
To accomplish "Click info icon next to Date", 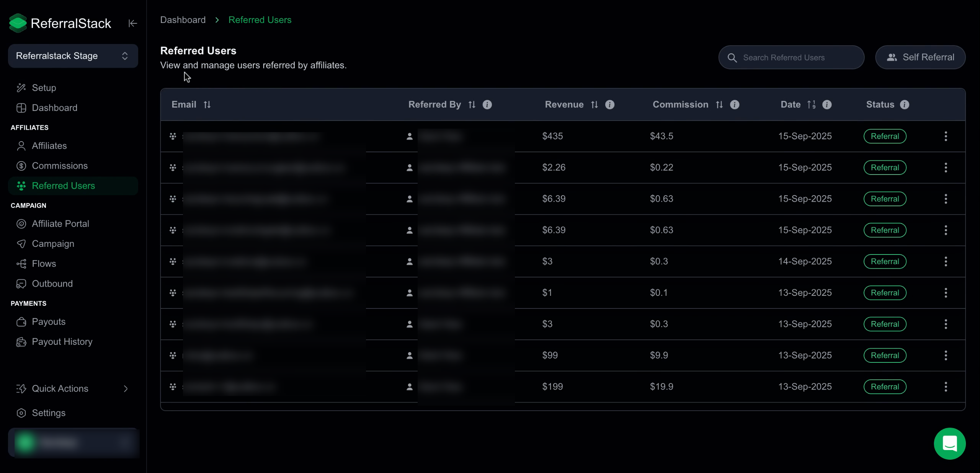I will click(827, 104).
